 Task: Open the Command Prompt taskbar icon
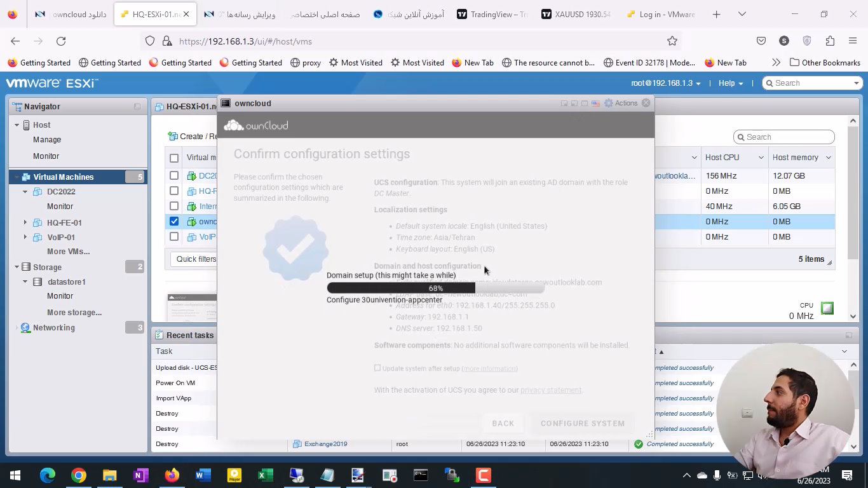click(x=421, y=475)
